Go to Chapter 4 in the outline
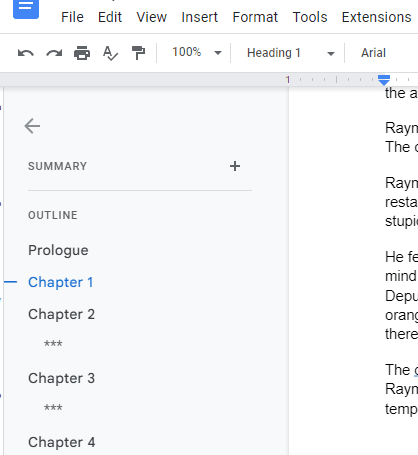 pyautogui.click(x=62, y=442)
